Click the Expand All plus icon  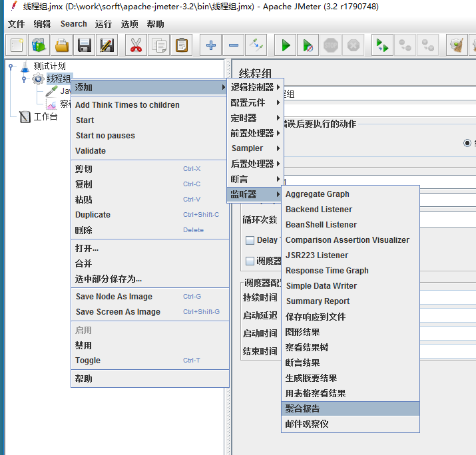tap(210, 45)
